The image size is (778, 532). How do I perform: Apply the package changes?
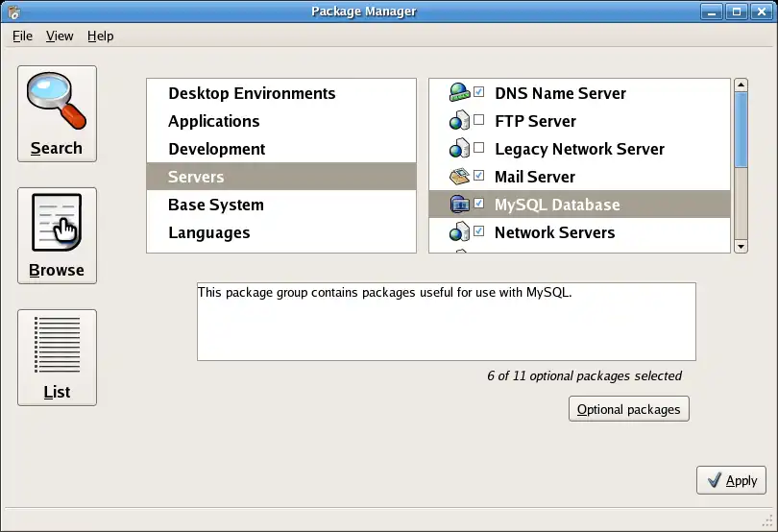(731, 480)
